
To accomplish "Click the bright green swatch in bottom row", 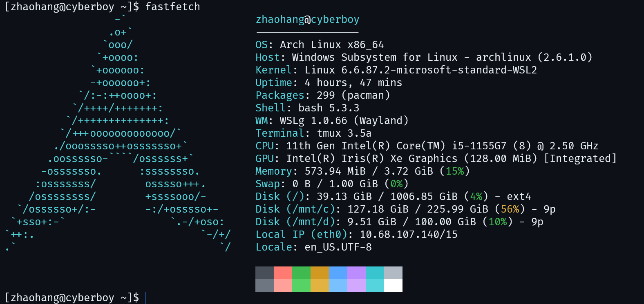I will click(301, 285).
